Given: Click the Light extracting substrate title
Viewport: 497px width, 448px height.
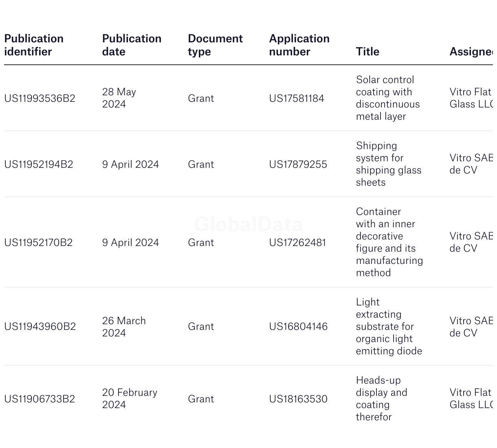Looking at the screenshot, I should [x=389, y=327].
